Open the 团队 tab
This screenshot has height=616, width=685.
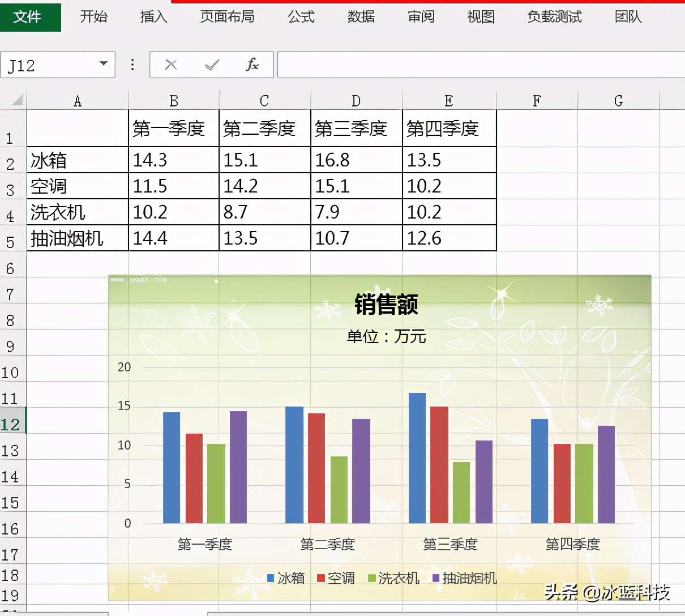pyautogui.click(x=628, y=17)
